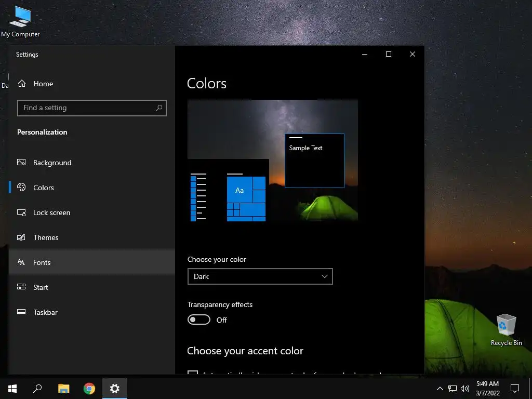Launch Google Chrome from the taskbar
532x399 pixels.
click(89, 389)
